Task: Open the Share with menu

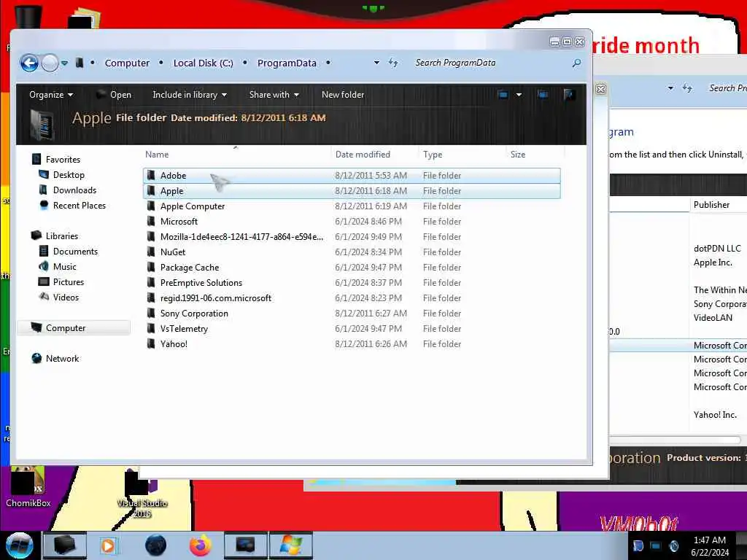Action: coord(274,95)
